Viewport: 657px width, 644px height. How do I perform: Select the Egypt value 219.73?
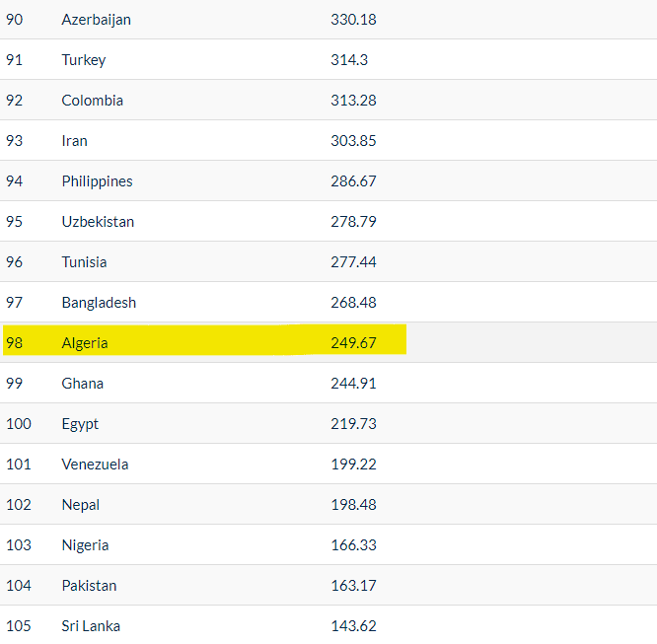coord(353,424)
